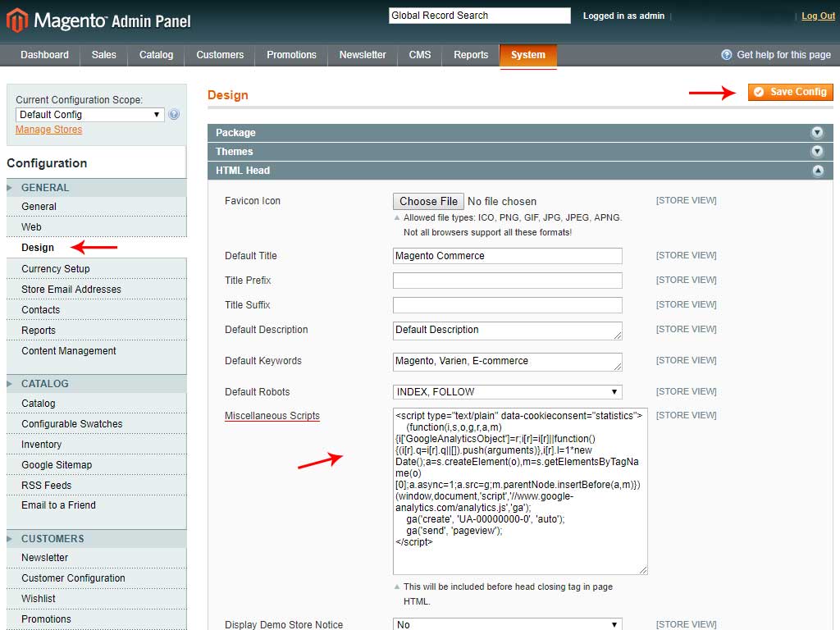The height and width of the screenshot is (630, 840).
Task: Open the CMS menu
Action: pyautogui.click(x=420, y=55)
